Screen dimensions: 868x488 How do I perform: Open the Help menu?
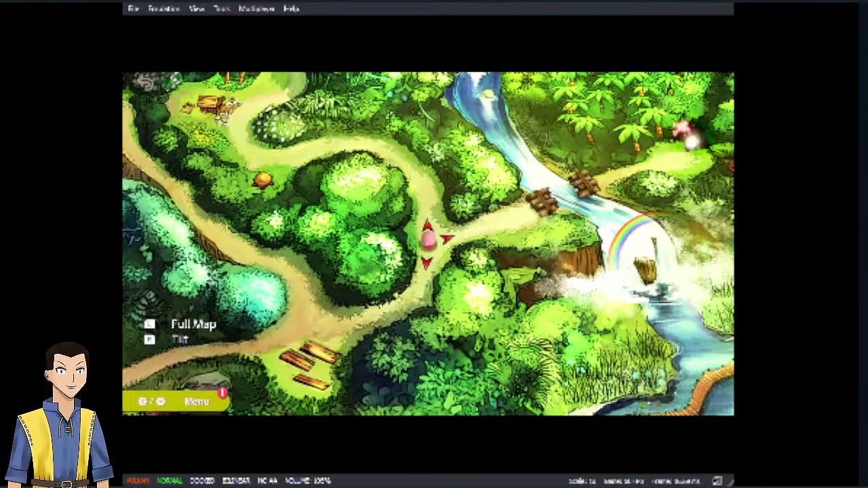[x=291, y=9]
